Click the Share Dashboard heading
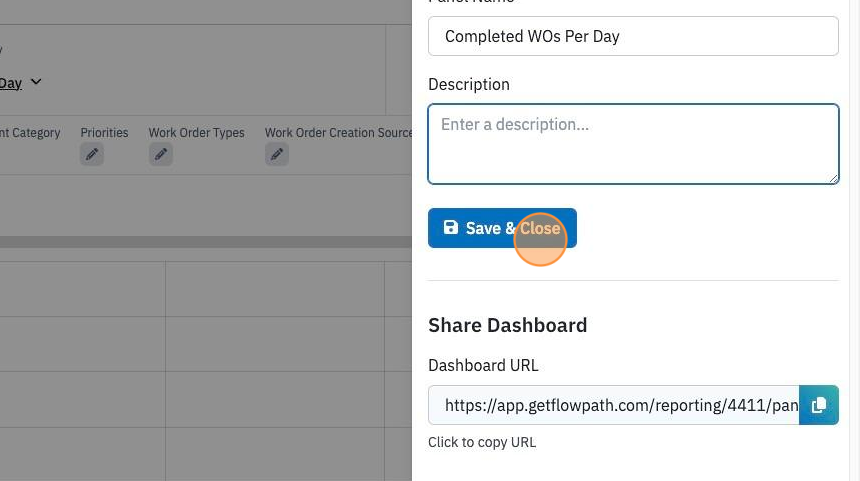 click(x=507, y=325)
